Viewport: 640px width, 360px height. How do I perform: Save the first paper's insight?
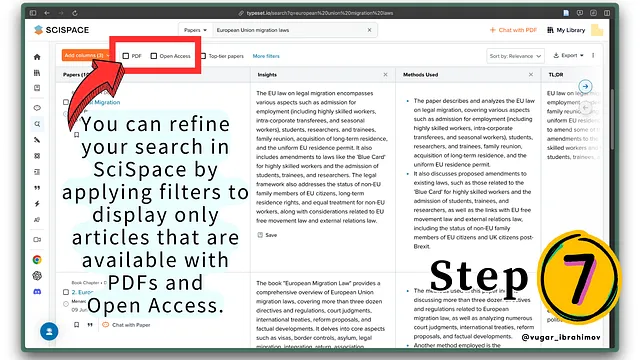[x=267, y=235]
